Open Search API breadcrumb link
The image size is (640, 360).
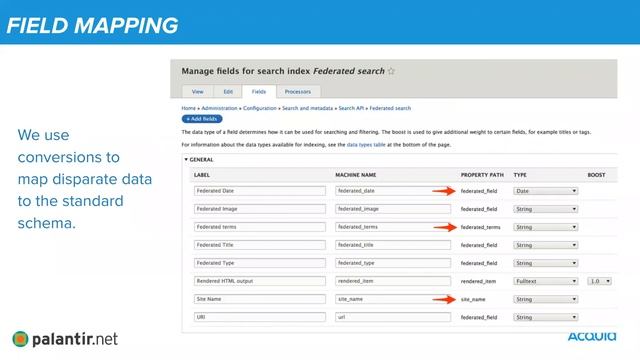351,108
